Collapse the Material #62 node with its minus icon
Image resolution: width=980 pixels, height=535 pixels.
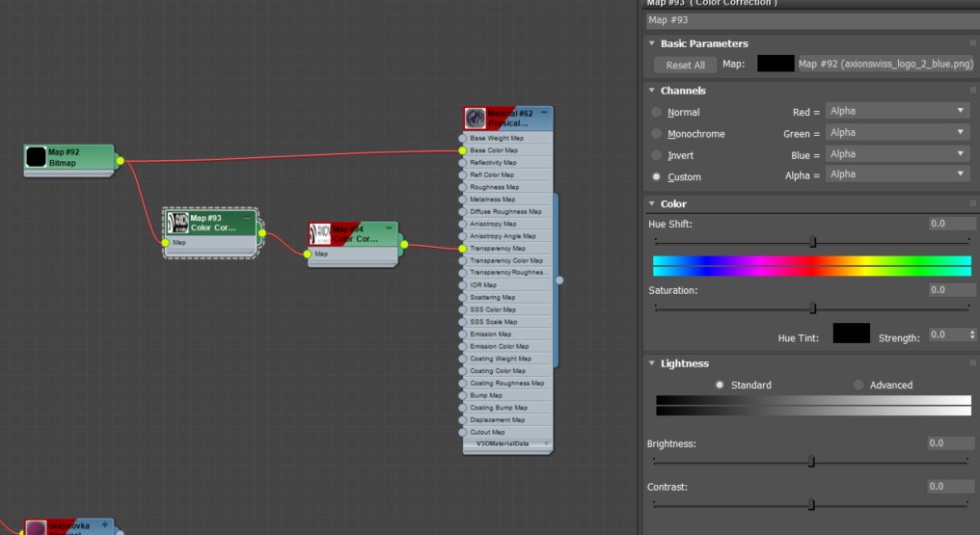point(544,113)
